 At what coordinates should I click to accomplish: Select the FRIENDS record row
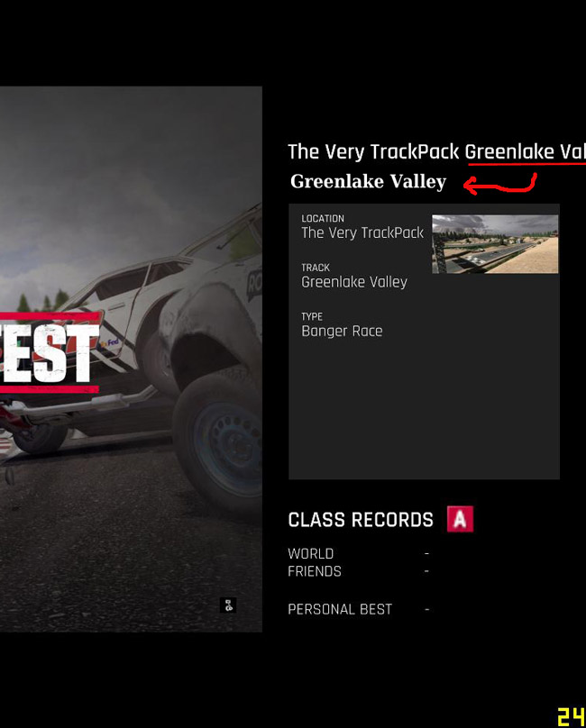pyautogui.click(x=359, y=571)
